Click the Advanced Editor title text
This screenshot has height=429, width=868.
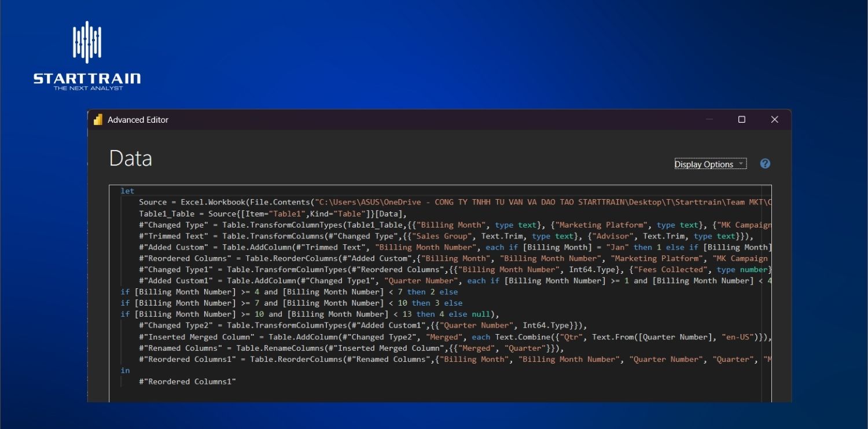point(138,119)
